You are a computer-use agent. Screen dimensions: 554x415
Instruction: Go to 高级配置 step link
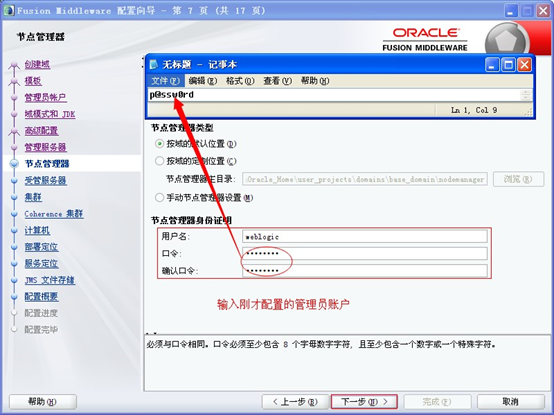coord(41,130)
